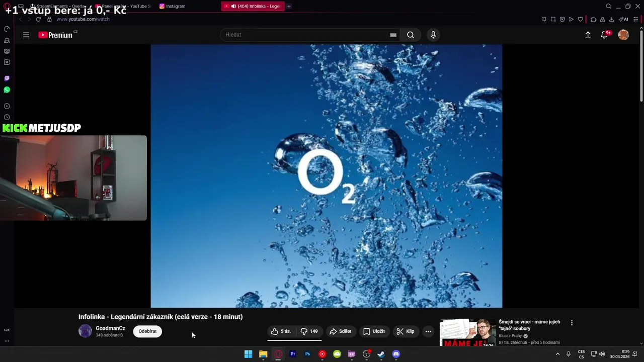Switch to Panel kanálu YouTube Studio tab
This screenshot has width=644, height=362.
[x=123, y=6]
